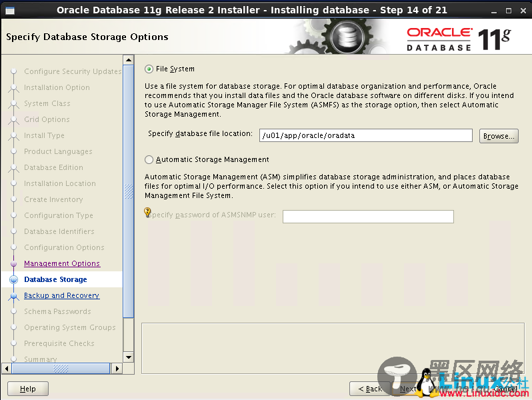The width and height of the screenshot is (532, 400).
Task: Click the horizontal sidebar scrollbar thumb
Action: point(61,369)
